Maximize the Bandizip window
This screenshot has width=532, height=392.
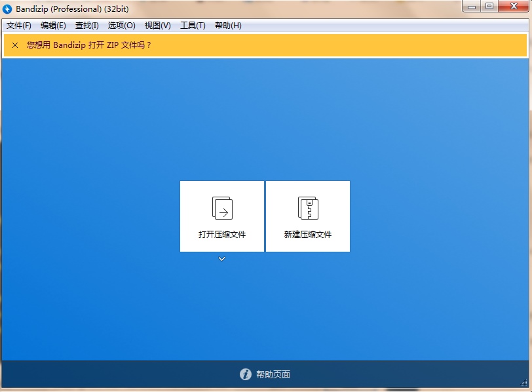(489, 7)
